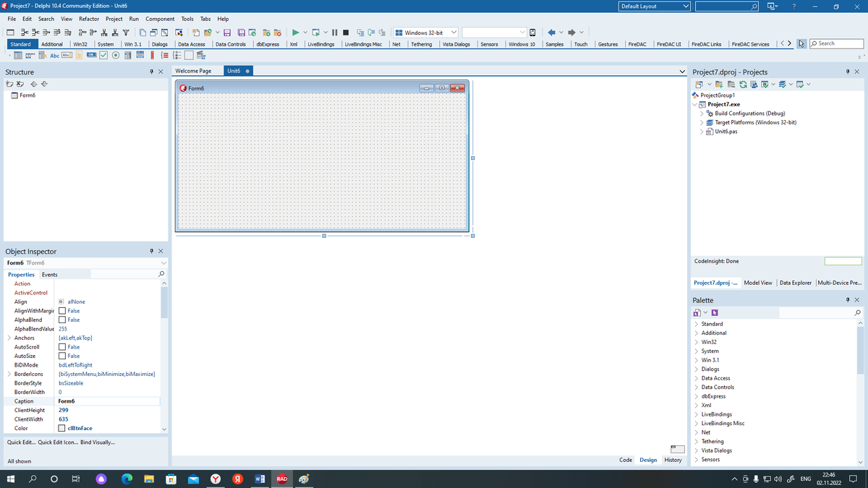The image size is (868, 488).
Task: Click the Quick Edit Icon... link
Action: coord(58,442)
